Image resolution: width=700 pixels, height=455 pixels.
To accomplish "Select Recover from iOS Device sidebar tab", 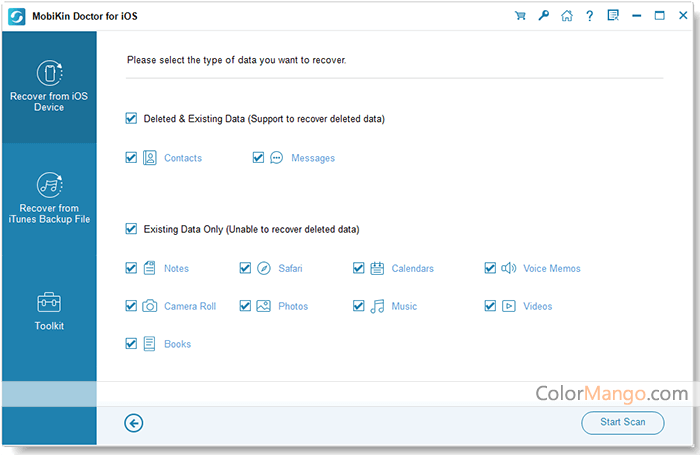I will (x=49, y=87).
